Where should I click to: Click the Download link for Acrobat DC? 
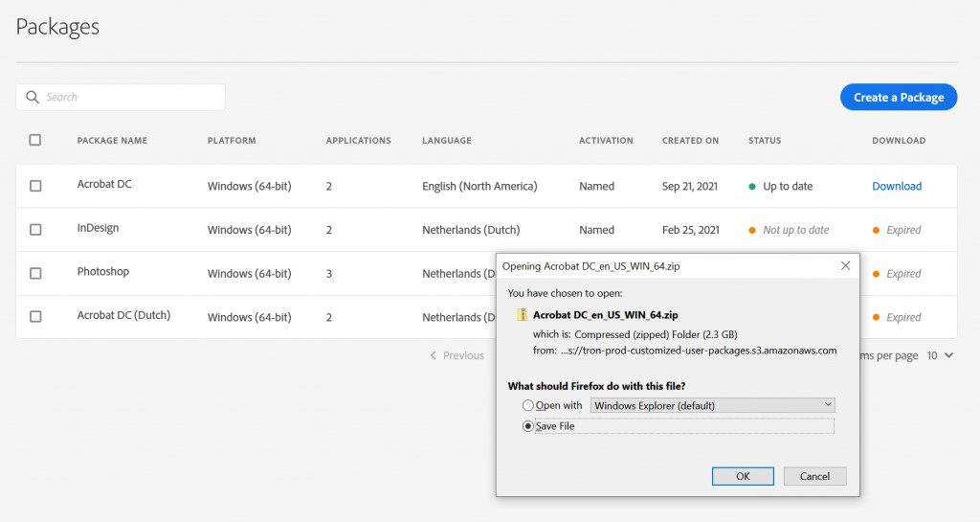pos(897,187)
